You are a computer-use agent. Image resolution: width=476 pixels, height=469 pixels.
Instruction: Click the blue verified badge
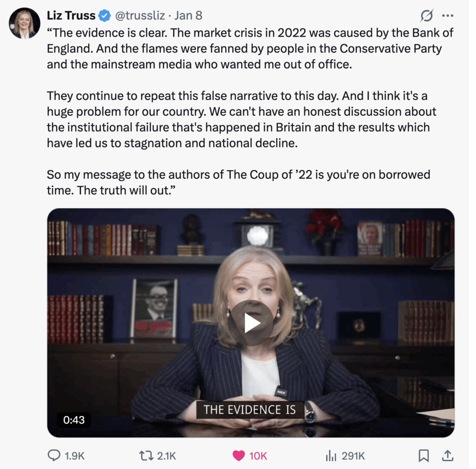pyautogui.click(x=105, y=16)
